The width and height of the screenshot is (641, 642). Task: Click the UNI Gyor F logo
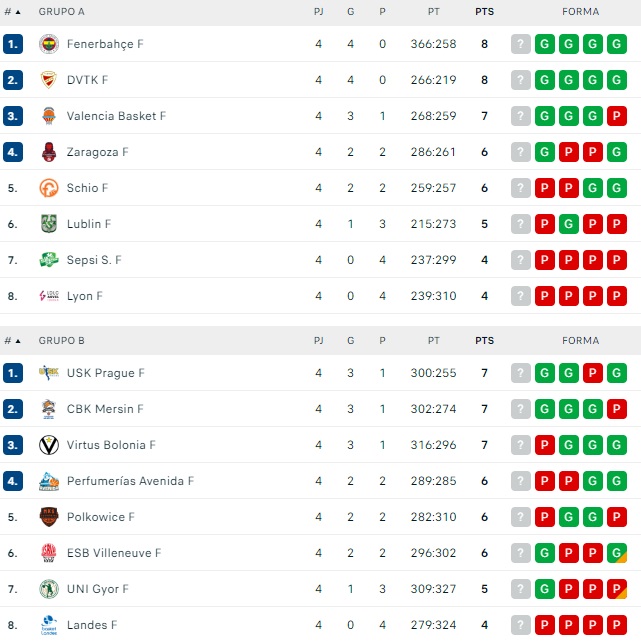click(x=48, y=589)
